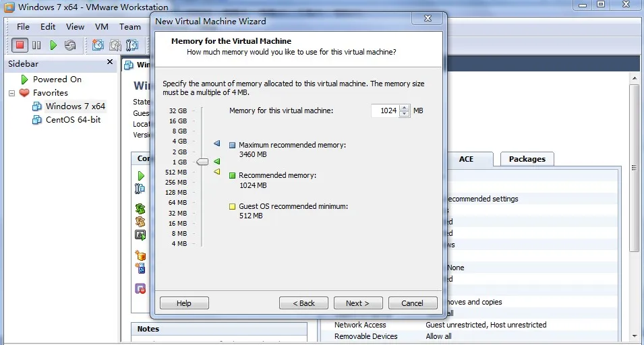This screenshot has width=644, height=345.
Task: Click the green Power On toolbar icon
Action: click(x=53, y=45)
